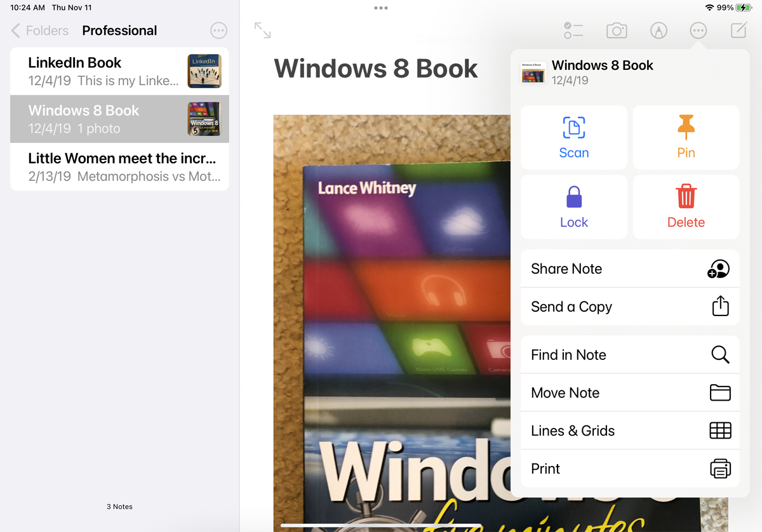The height and width of the screenshot is (532, 762).
Task: Open the Little Women note
Action: [119, 167]
